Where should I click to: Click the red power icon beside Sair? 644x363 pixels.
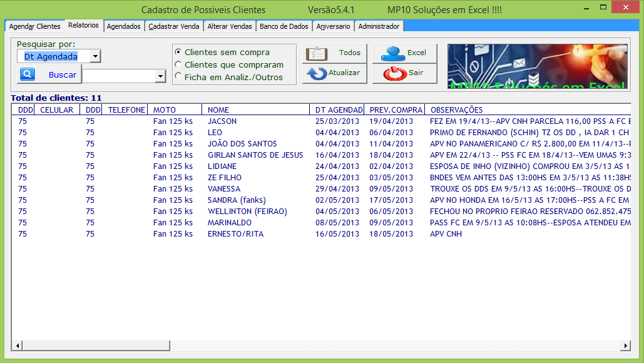point(395,73)
